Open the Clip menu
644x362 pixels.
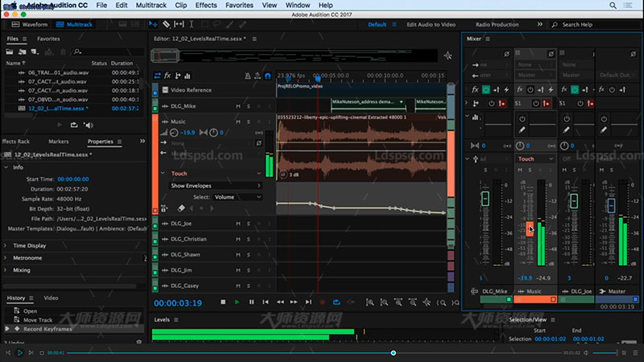(x=180, y=6)
